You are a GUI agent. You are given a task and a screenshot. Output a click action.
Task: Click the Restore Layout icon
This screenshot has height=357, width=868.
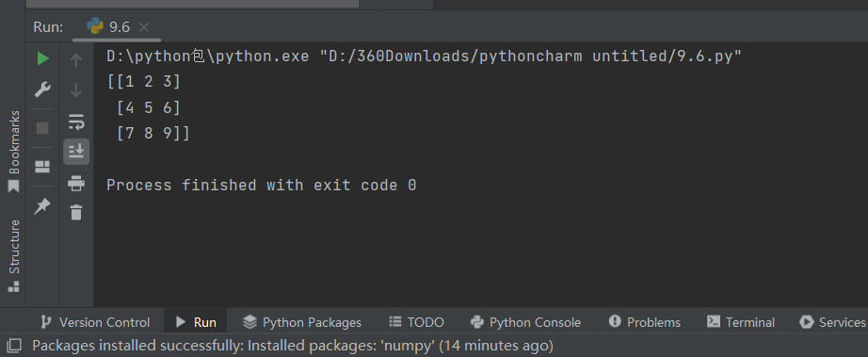[42, 167]
